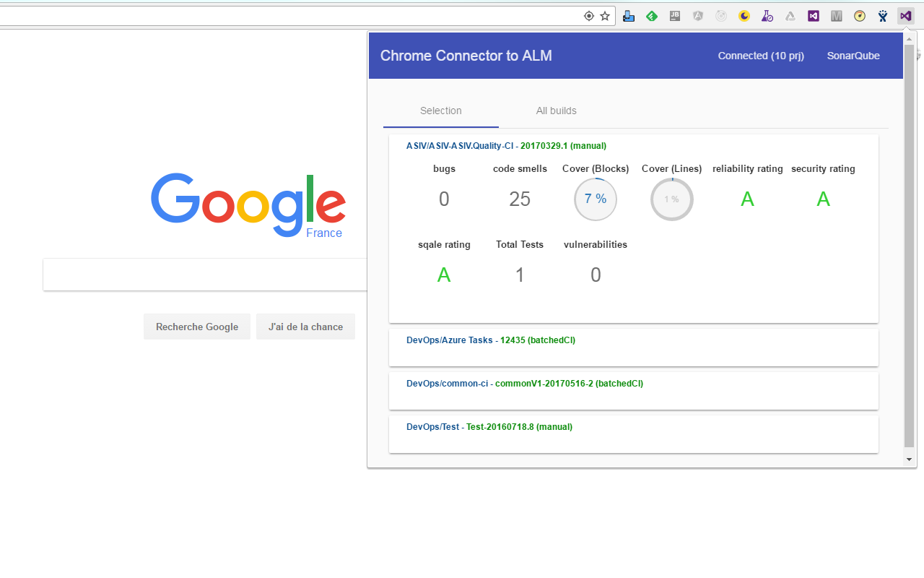Viewport: 924px width, 578px height.
Task: Toggle the active ALM connector extension icon
Action: [906, 16]
